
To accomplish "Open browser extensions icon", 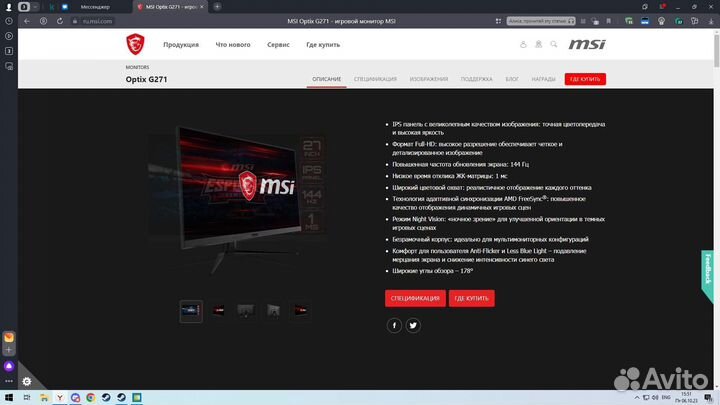I will pos(695,21).
